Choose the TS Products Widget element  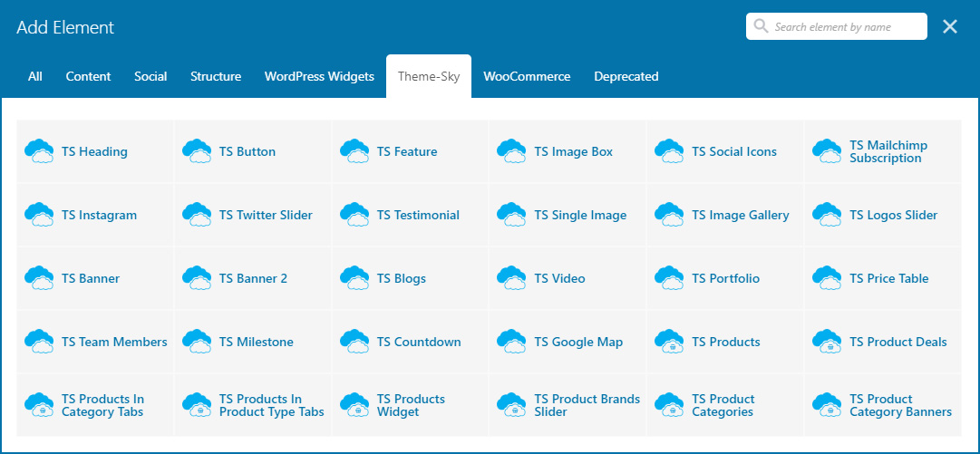[x=411, y=405]
